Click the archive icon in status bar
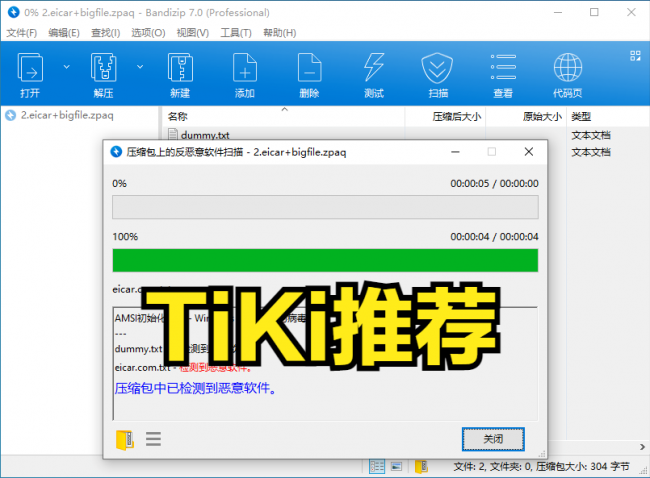Viewport: 650px width, 478px height. pyautogui.click(x=421, y=466)
